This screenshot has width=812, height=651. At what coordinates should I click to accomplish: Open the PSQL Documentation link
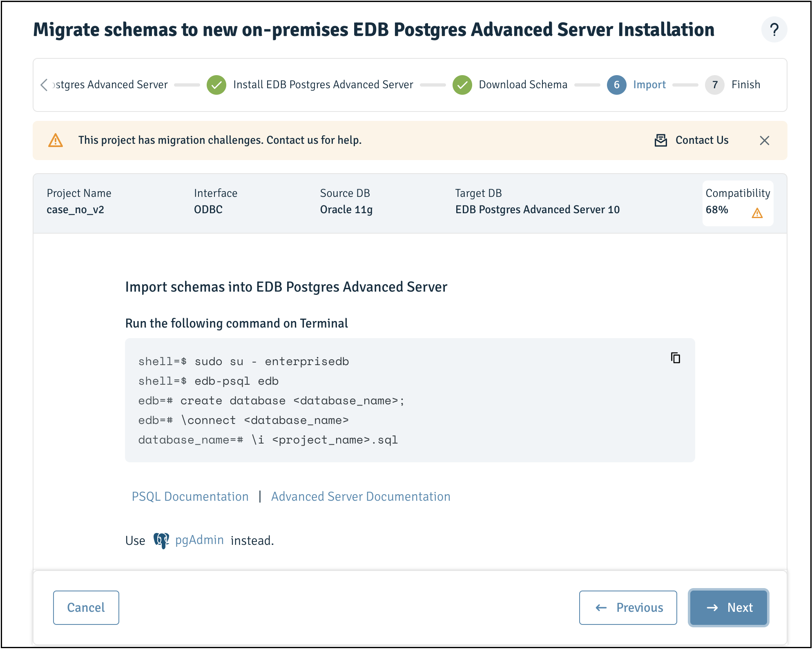coord(190,497)
